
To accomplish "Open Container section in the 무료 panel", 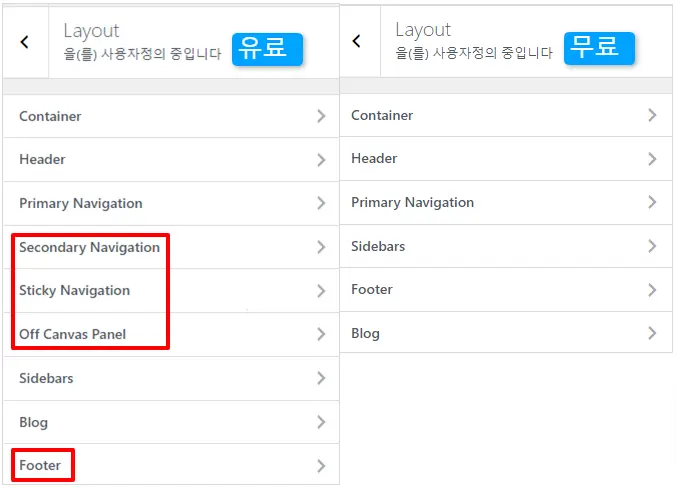I will coord(382,115).
